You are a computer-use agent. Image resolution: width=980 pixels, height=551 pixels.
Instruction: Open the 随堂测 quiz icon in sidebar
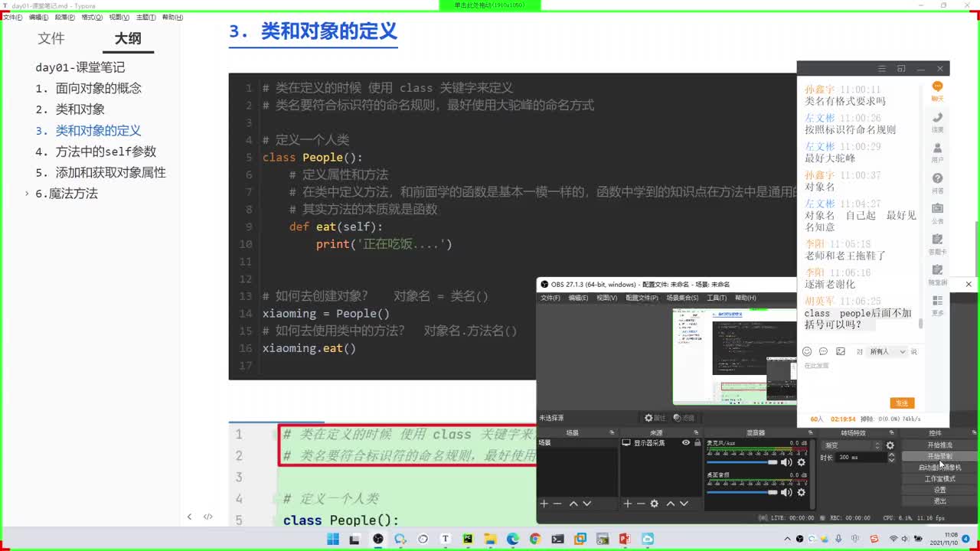[x=937, y=275]
